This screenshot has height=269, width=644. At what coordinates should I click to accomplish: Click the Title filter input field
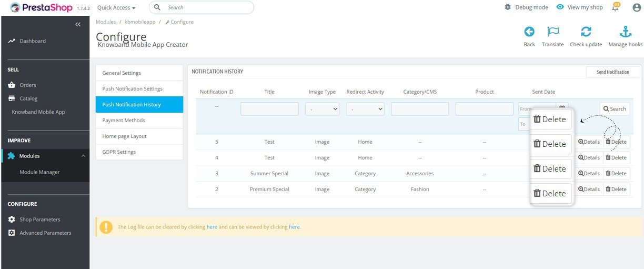(269, 109)
